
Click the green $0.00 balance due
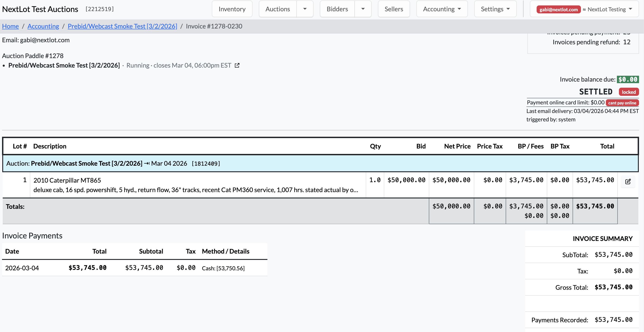(x=628, y=80)
